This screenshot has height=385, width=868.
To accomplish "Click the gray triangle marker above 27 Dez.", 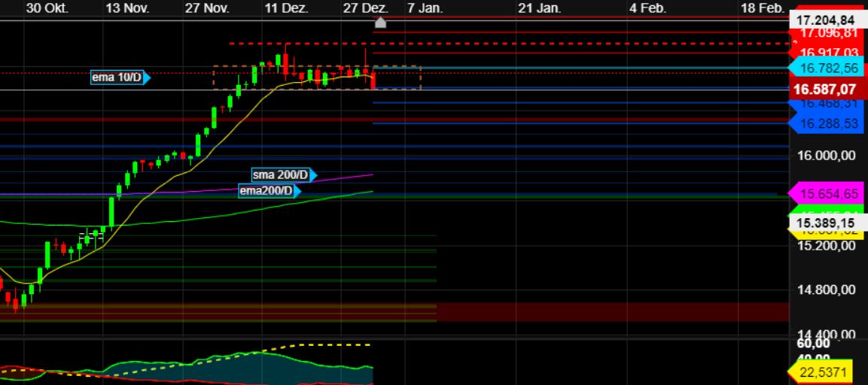I will 380,22.
